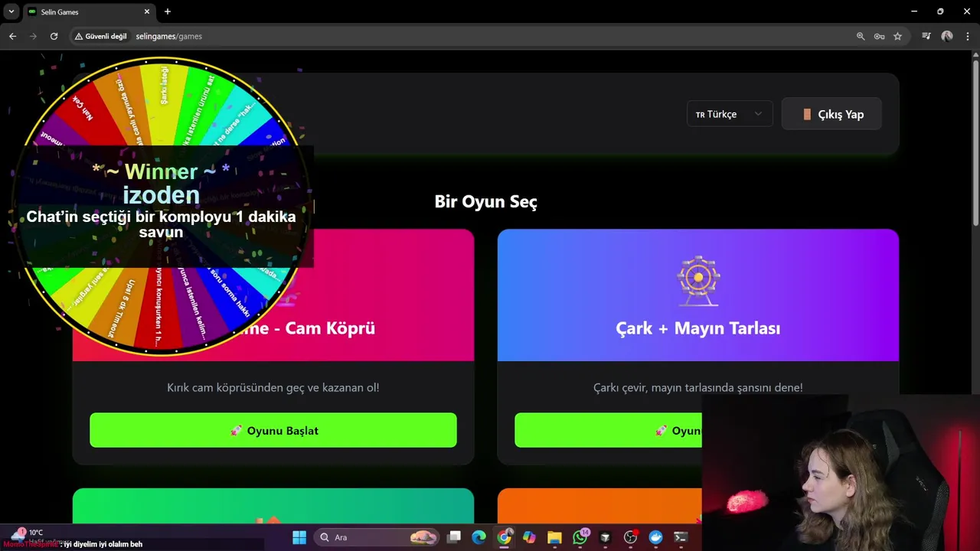The height and width of the screenshot is (551, 980).
Task: Click the green card below Cam Köprü
Action: point(273,506)
